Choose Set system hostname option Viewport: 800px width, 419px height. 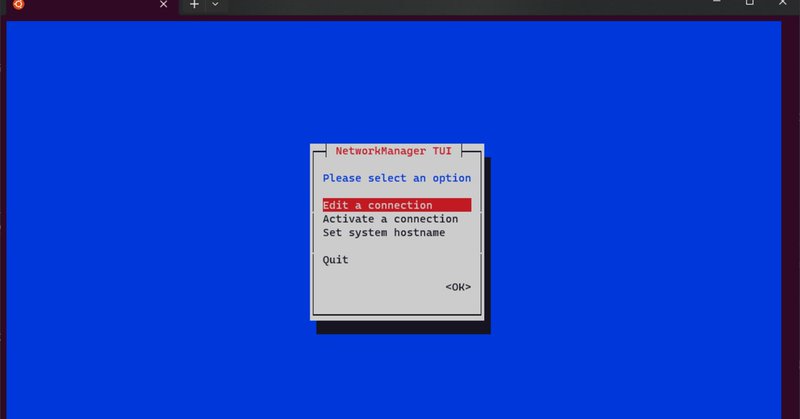[384, 233]
